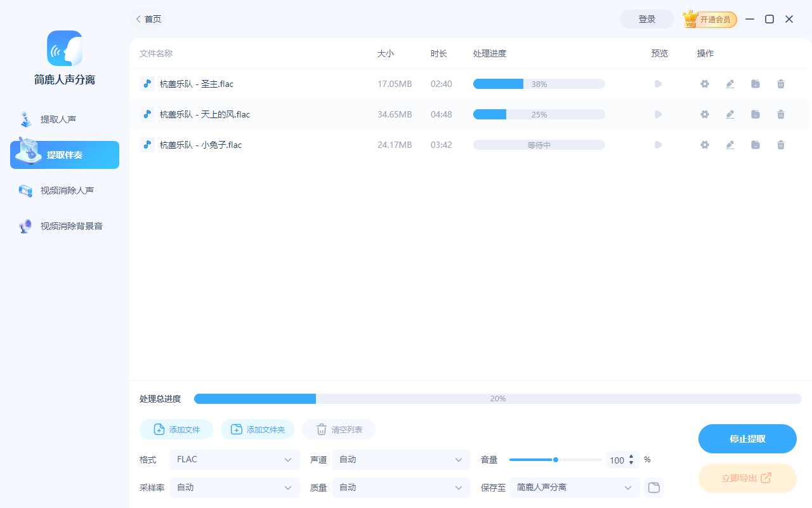Click 清空列表 button
Image resolution: width=812 pixels, height=508 pixels.
click(x=339, y=429)
